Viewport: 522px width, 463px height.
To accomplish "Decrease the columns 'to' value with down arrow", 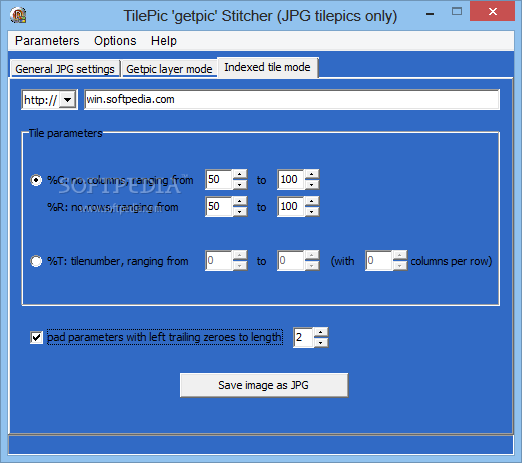I will (312, 184).
